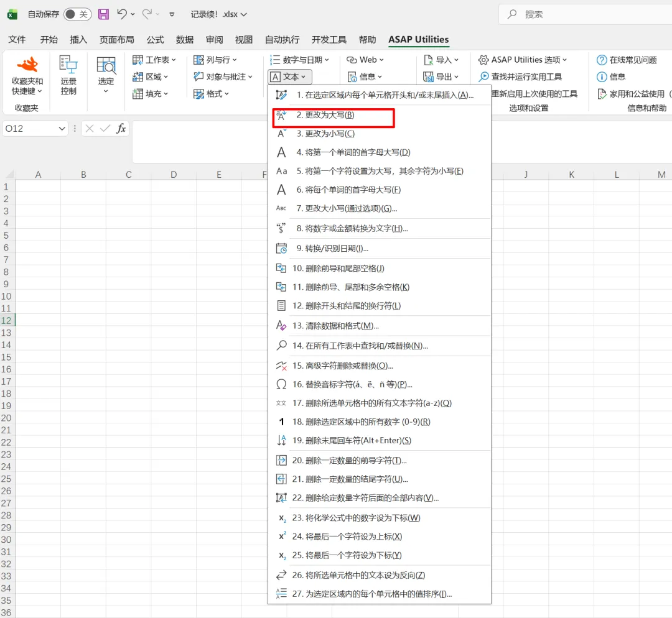Switch to the 开发工具 tab
672x618 pixels.
tap(329, 39)
